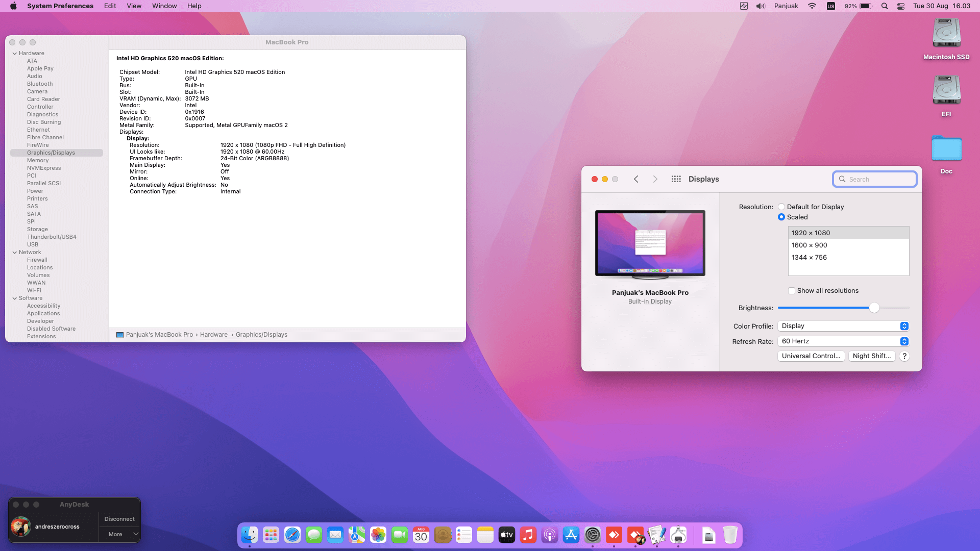Screen dimensions: 980x551
Task: Open Contacts from the Dock
Action: 443,535
